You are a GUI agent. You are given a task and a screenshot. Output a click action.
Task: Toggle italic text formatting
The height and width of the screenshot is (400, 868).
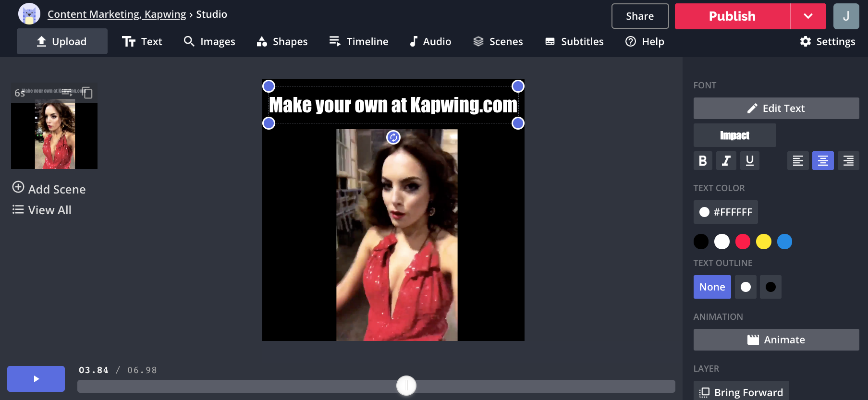click(726, 161)
